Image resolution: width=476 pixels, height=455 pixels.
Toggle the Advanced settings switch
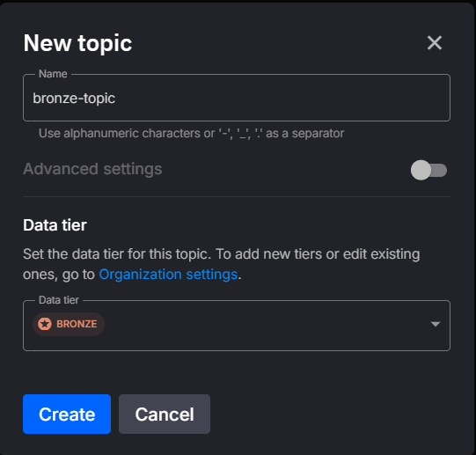click(x=428, y=170)
